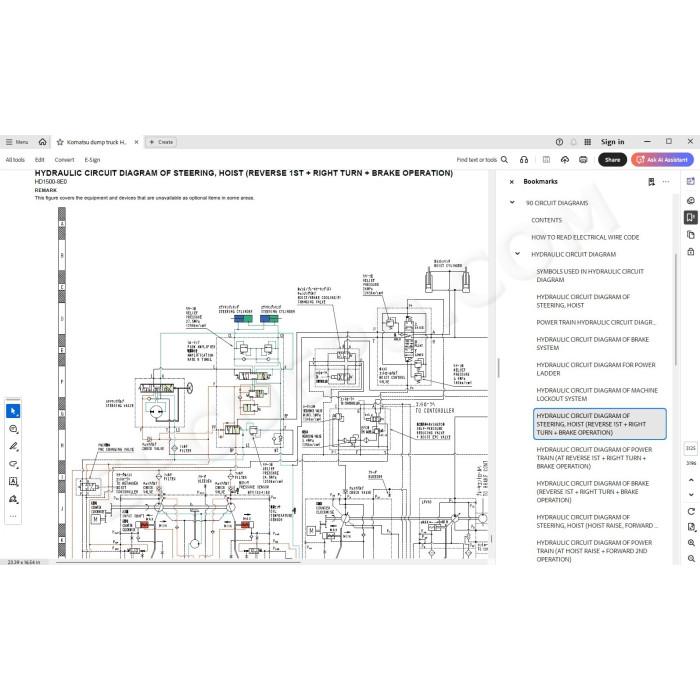
Task: Add a new bookmark icon
Action: [651, 182]
